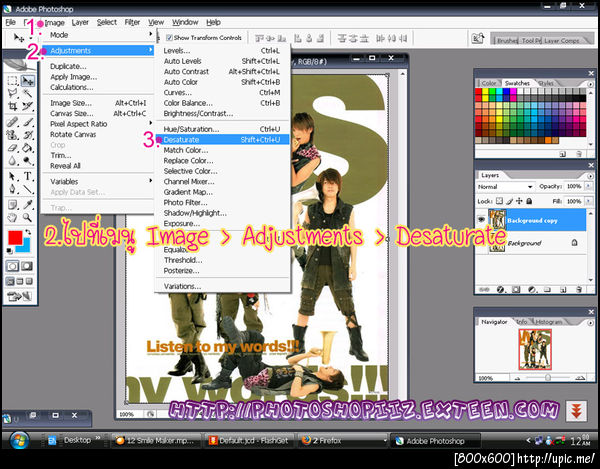Toggle lock position in Layers panel
This screenshot has height=469, width=600.
click(519, 201)
